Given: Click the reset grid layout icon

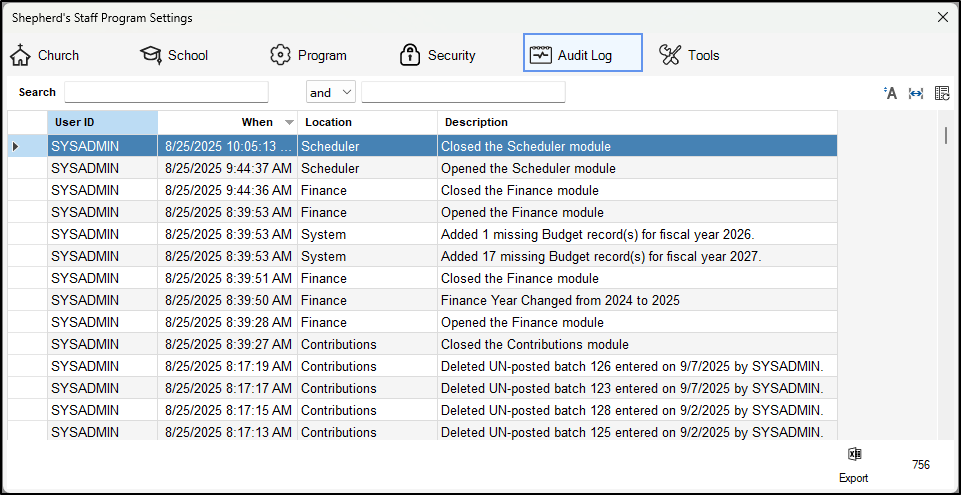Looking at the screenshot, I should coord(941,93).
